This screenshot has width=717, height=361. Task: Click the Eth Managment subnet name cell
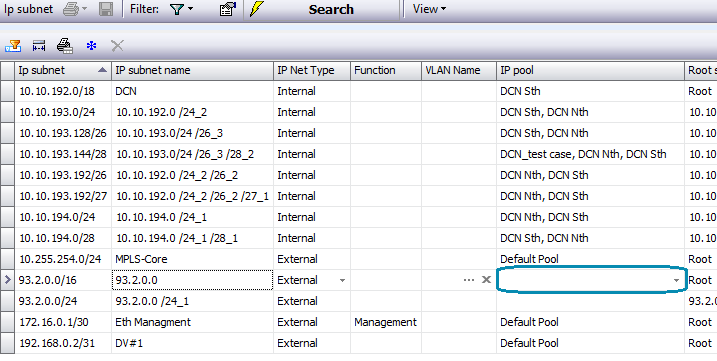pos(193,322)
